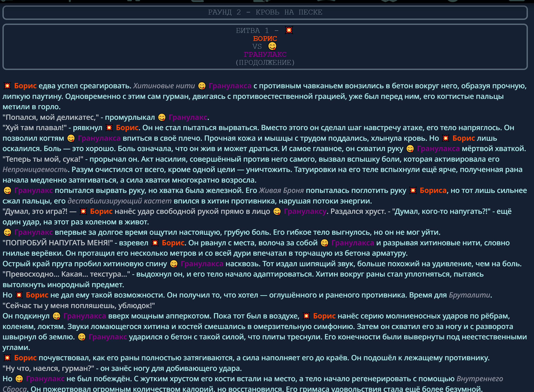Click explosion emoji after 'рявкнул'
This screenshot has width=534, height=392.
coord(109,128)
